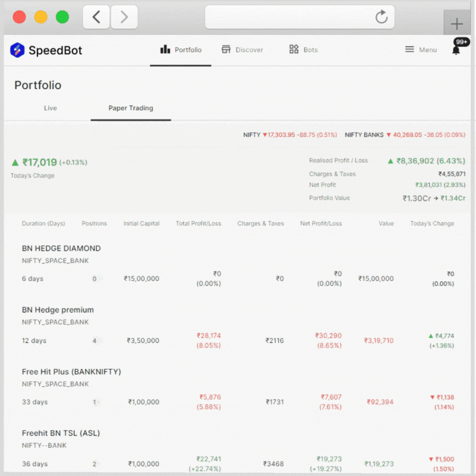Click the Positions column header
Image resolution: width=476 pixels, height=476 pixels.
[94, 223]
